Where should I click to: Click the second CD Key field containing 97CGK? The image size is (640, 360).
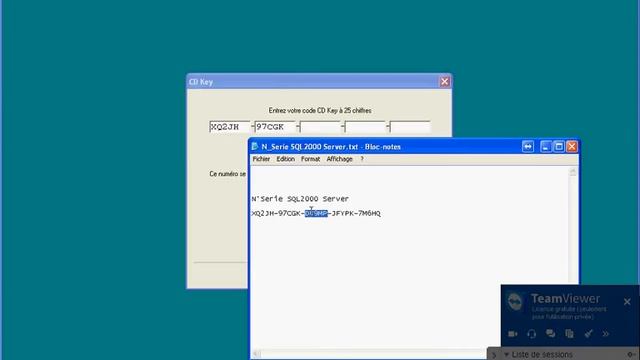(275, 127)
